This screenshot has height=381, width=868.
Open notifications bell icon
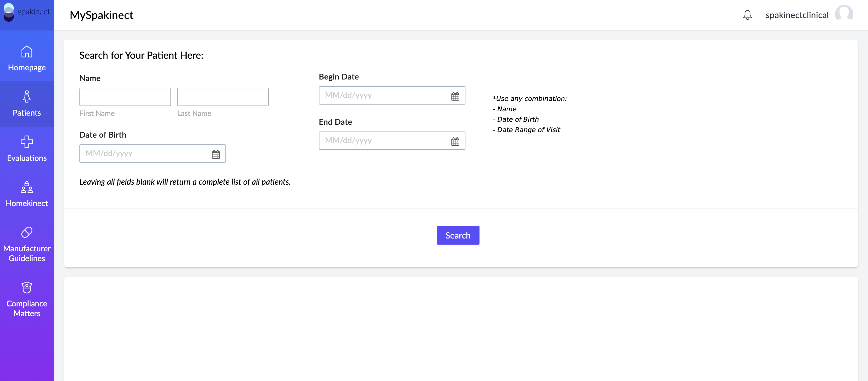747,15
